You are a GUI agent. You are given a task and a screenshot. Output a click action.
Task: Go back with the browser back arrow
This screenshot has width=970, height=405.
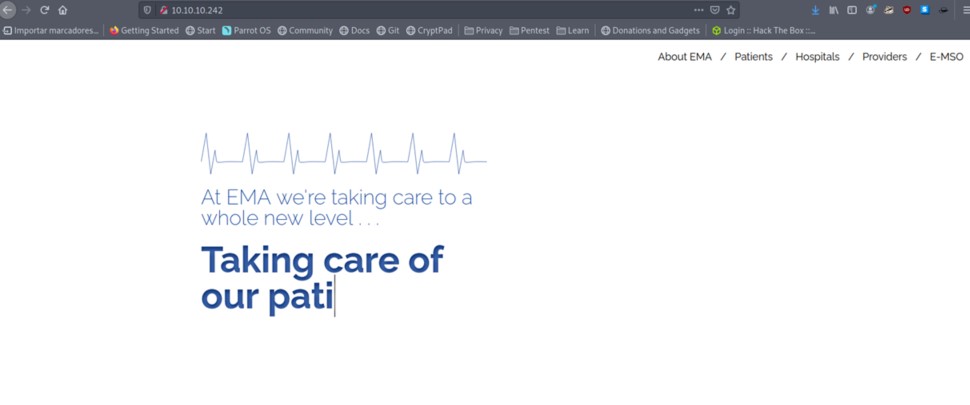[7, 10]
